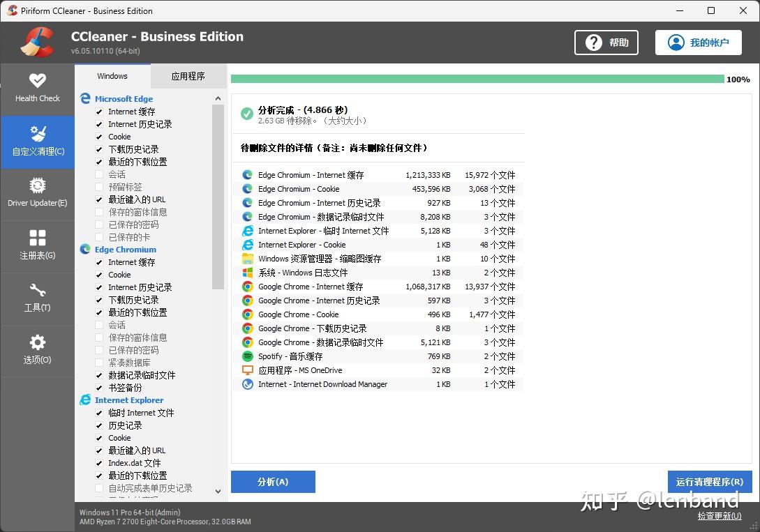Enable Internet Explorer 自动完成表单历史记录 checkbox
This screenshot has width=760, height=532.
point(99,488)
